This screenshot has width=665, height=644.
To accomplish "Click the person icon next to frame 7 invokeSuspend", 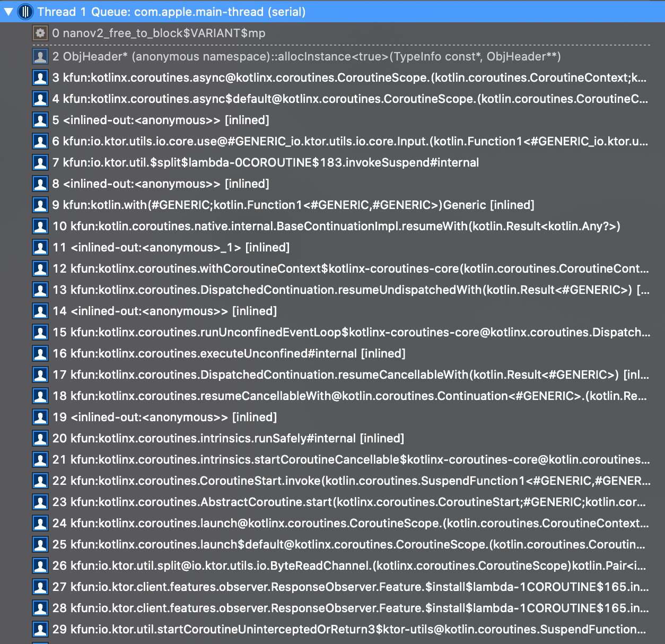I will [x=40, y=162].
